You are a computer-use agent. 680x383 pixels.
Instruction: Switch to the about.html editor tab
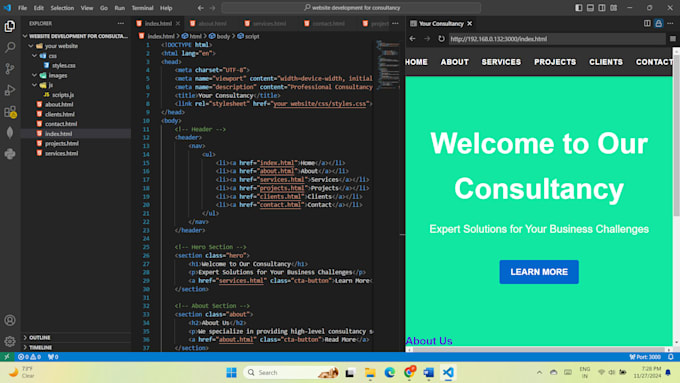point(212,23)
